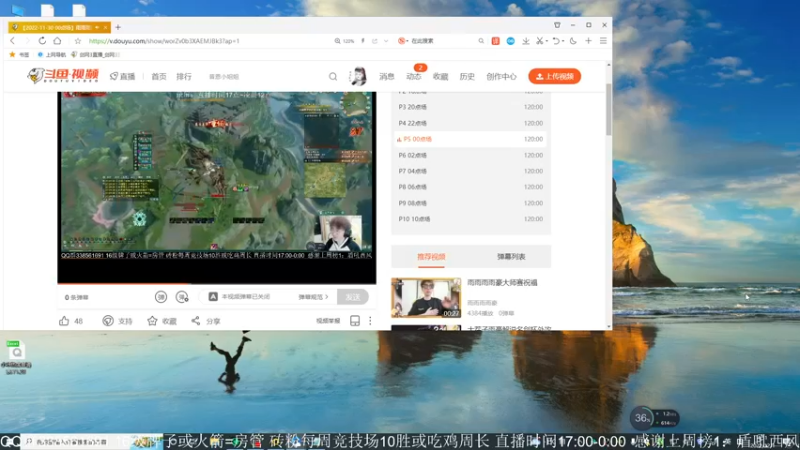Viewport: 800px width, 450px height.
Task: Toggle night mode with the moon icon
Action: point(573,41)
